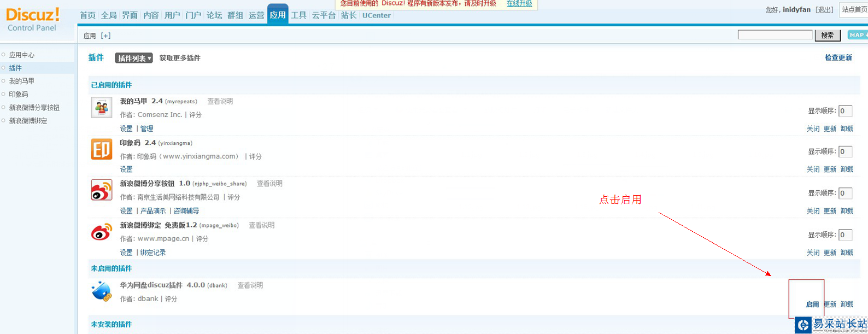The width and height of the screenshot is (868, 334).
Task: Click 管理 under 我的马甲
Action: [146, 128]
